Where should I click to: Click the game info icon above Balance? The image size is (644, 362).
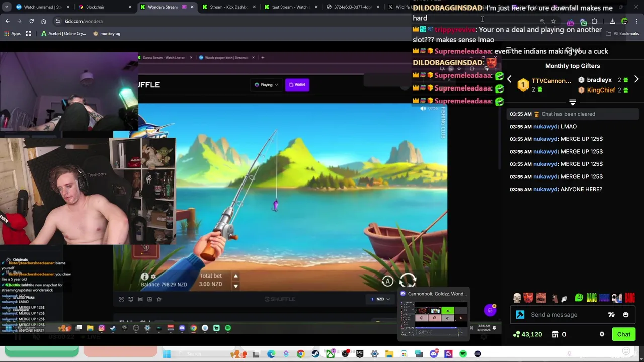144,277
